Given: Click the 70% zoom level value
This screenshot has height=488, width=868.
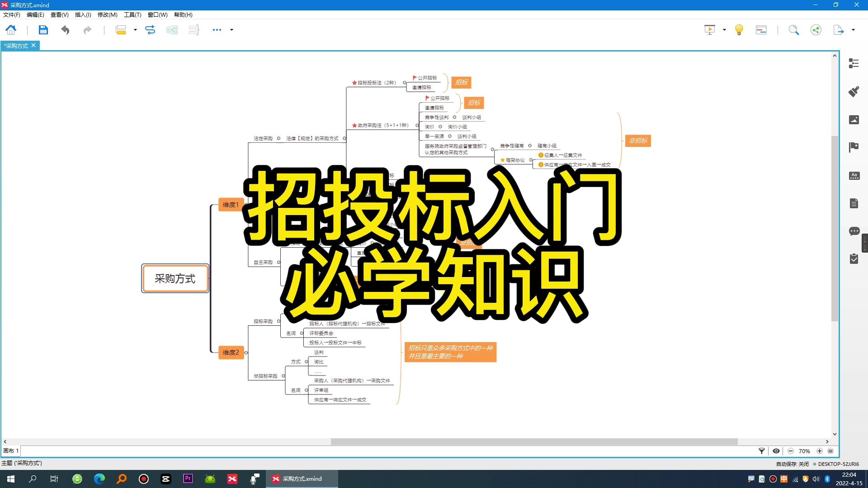Looking at the screenshot, I should click(804, 451).
